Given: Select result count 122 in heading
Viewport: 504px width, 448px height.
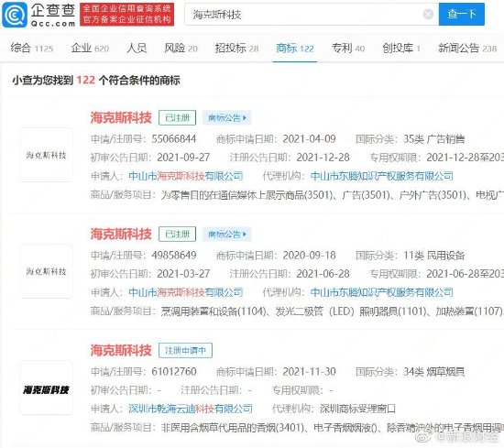Looking at the screenshot, I should 86,80.
